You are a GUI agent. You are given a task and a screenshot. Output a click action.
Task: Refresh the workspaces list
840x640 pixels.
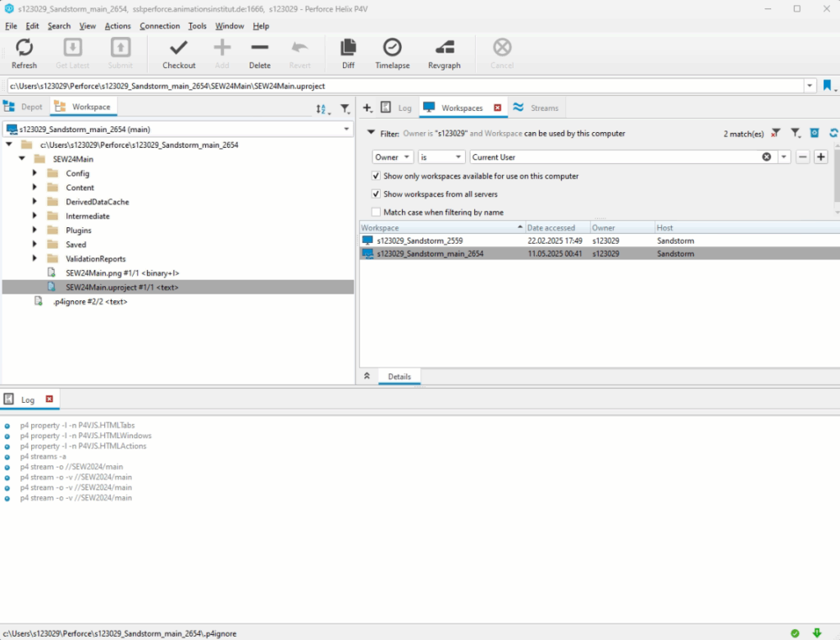833,133
